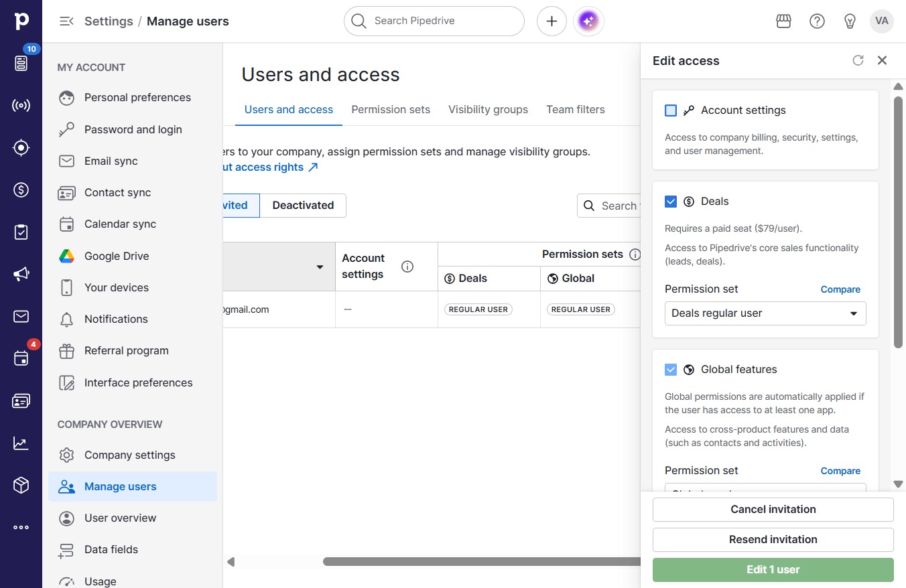
Task: Open the Leads radar icon in left rail
Action: [x=21, y=106]
